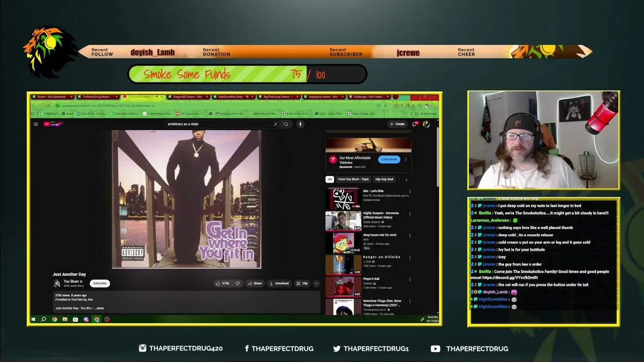The height and width of the screenshot is (362, 644).
Task: Open the Too Short channel name link
Action: tap(71, 282)
